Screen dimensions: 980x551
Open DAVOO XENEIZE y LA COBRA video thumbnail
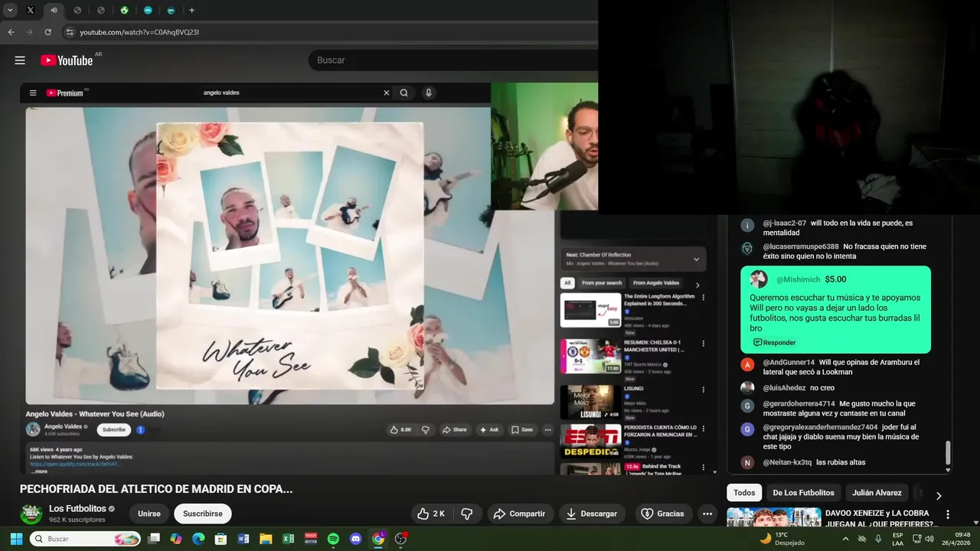[x=773, y=517]
